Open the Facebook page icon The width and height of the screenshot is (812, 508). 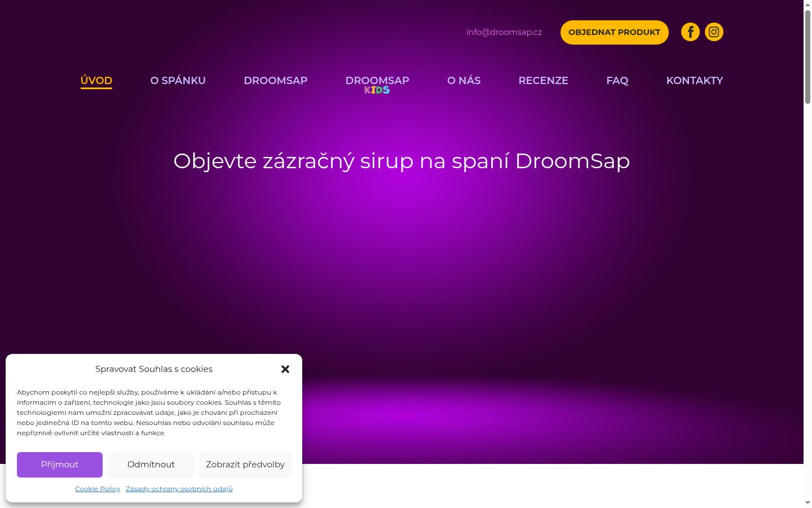tap(690, 32)
